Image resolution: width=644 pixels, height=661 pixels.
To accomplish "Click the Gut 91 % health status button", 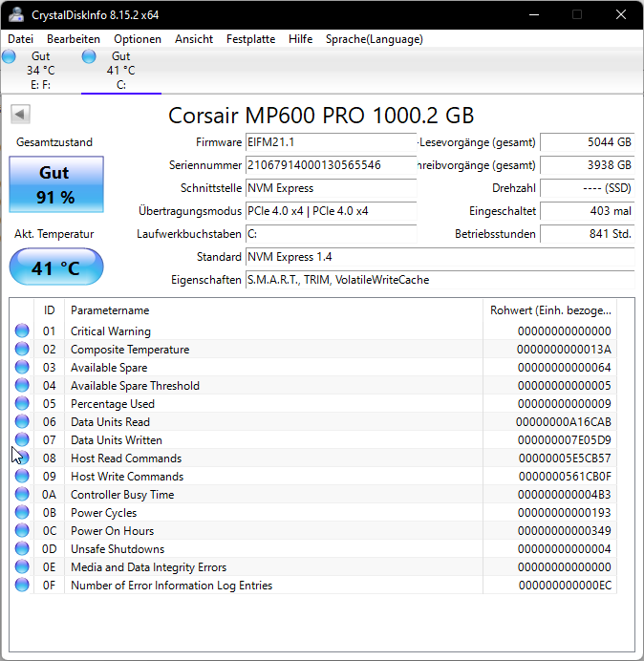I will pos(56,184).
